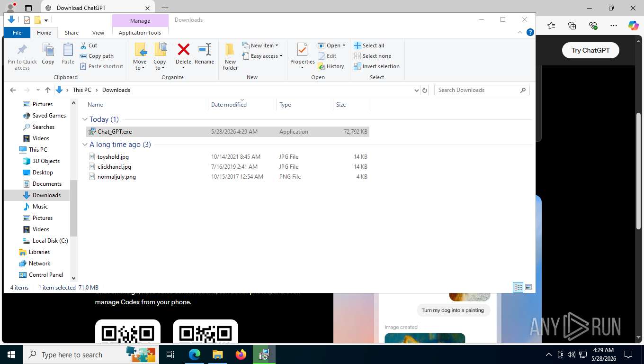Click navigation pane scrollbar down arrow
The width and height of the screenshot is (644, 364).
point(73,278)
